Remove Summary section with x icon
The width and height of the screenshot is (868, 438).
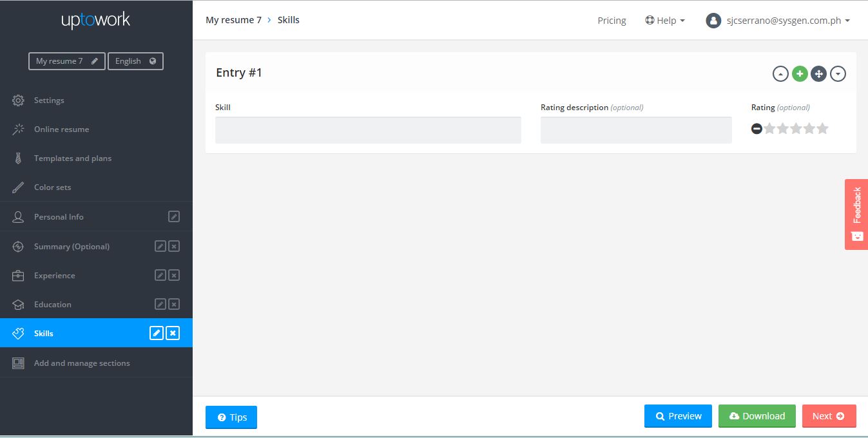click(x=174, y=246)
